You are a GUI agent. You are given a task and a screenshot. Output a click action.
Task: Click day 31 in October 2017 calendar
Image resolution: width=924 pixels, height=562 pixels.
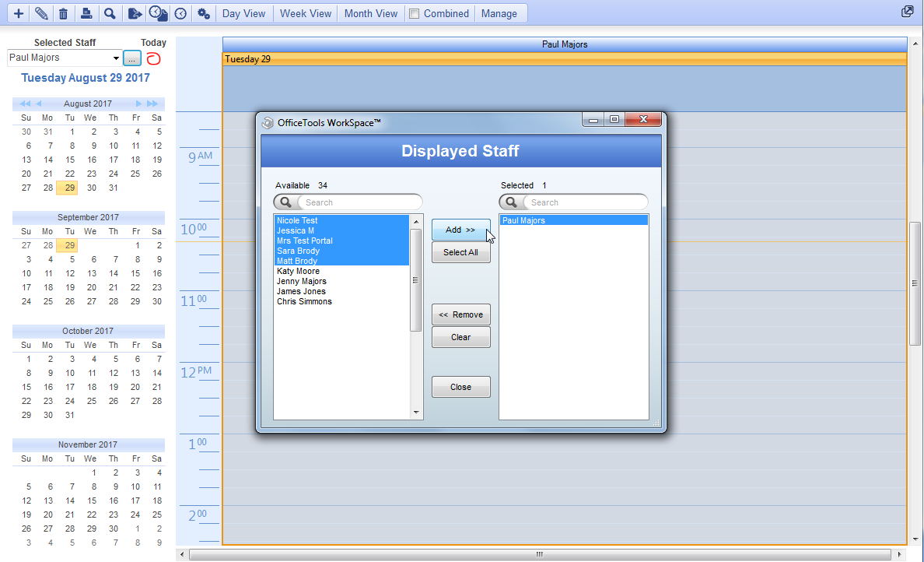(69, 415)
